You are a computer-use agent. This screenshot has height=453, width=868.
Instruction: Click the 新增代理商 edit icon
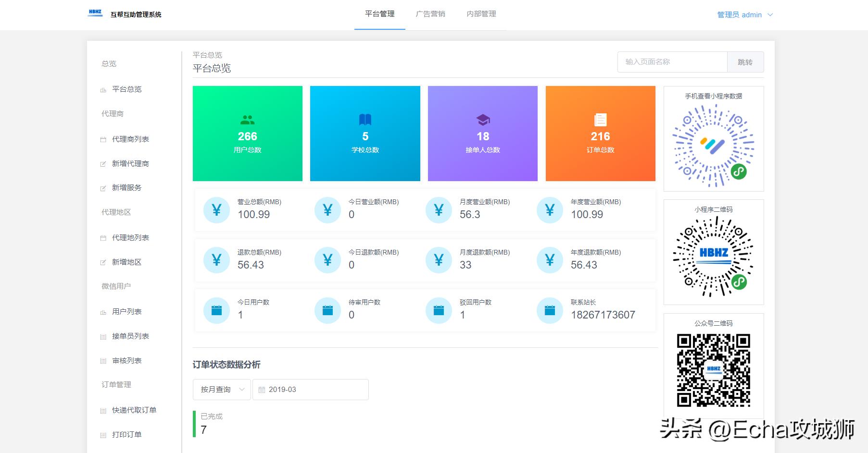pyautogui.click(x=103, y=163)
